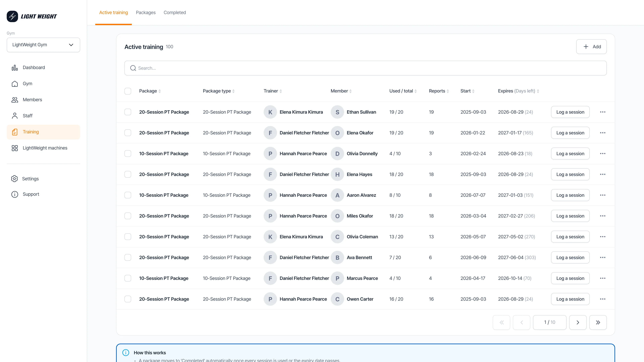Check the box for Olivia Donnelly's package
644x362 pixels.
click(x=128, y=154)
